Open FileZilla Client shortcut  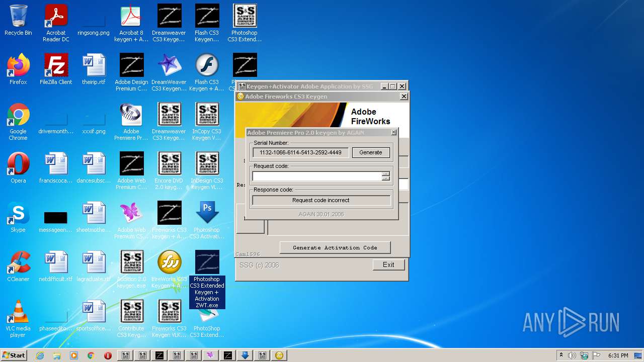56,69
